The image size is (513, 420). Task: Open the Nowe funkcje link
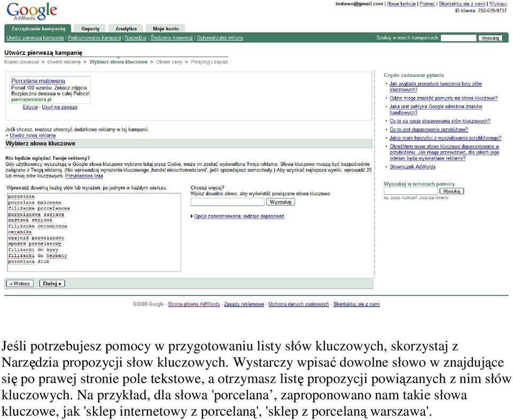tap(401, 4)
